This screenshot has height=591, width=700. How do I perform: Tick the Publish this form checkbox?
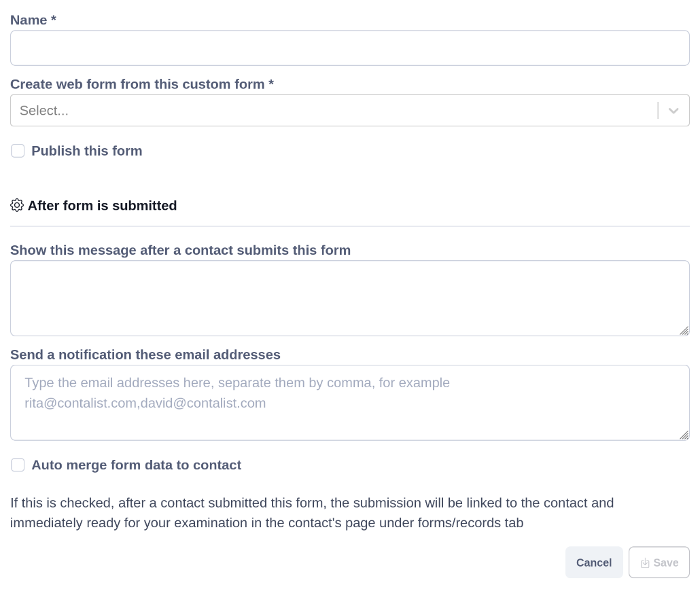[x=18, y=151]
